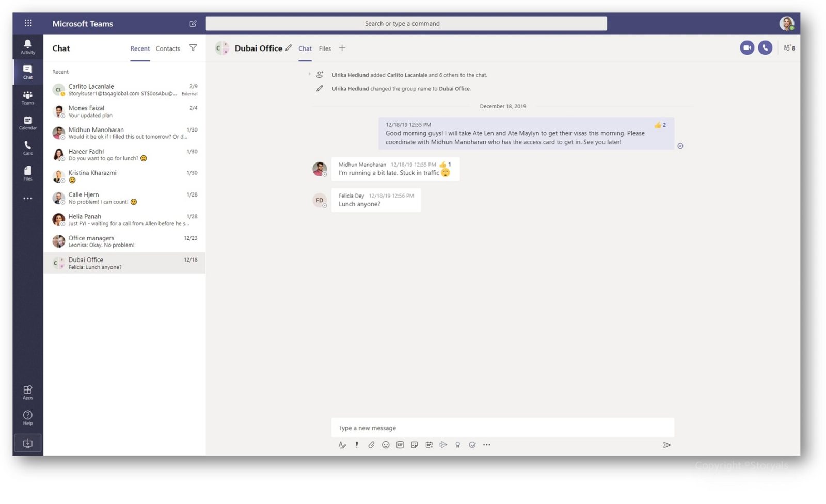This screenshot has width=826, height=504.
Task: Attach a file to the message
Action: coord(371,444)
